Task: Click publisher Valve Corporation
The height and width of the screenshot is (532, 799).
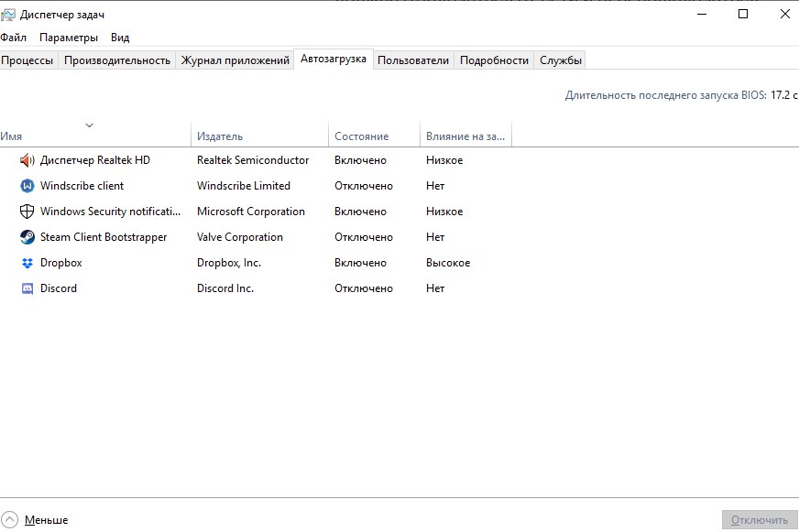Action: coord(240,237)
